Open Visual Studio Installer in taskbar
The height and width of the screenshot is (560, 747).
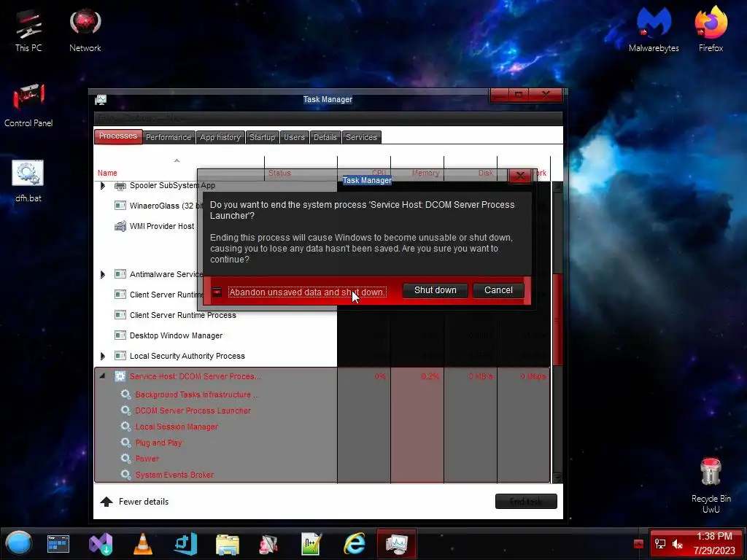(x=101, y=544)
